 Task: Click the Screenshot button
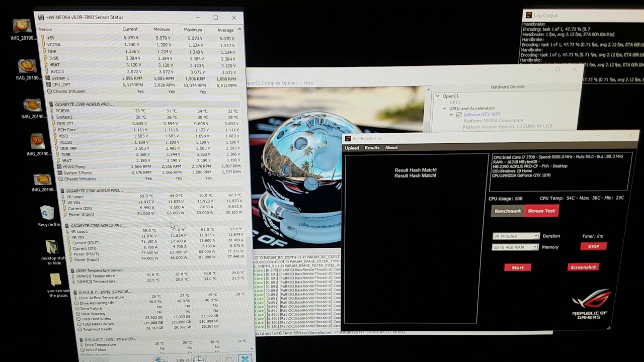click(583, 267)
